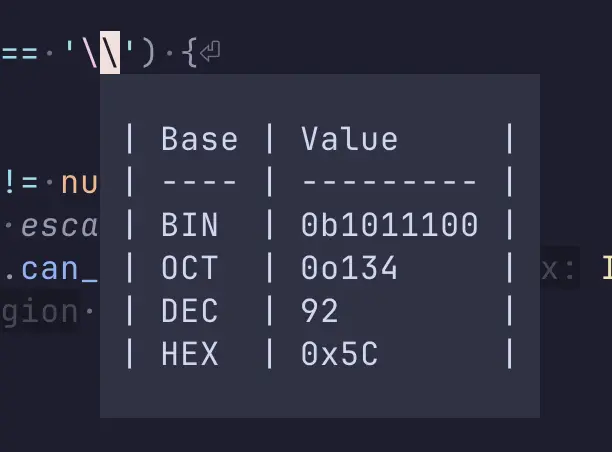Click the decimal value 92

point(320,311)
